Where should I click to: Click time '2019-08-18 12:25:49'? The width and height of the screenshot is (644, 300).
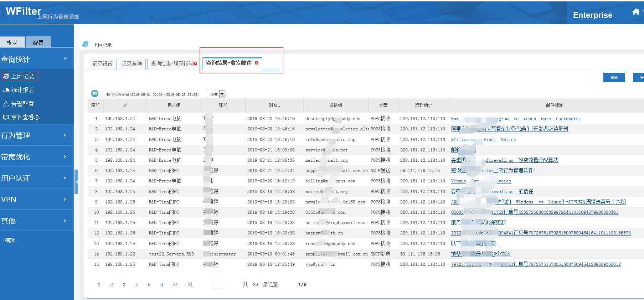click(x=271, y=264)
